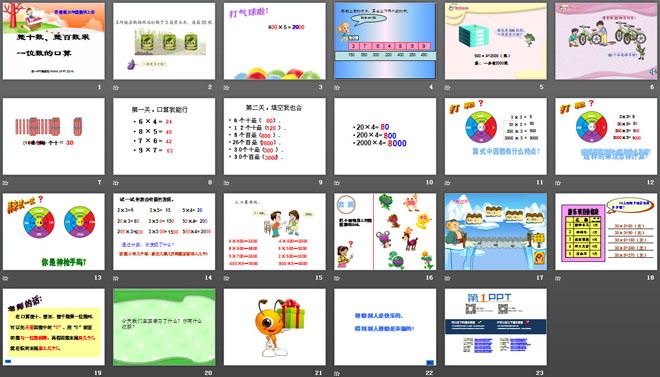Click the animation star icon under slide 18

tap(558, 278)
